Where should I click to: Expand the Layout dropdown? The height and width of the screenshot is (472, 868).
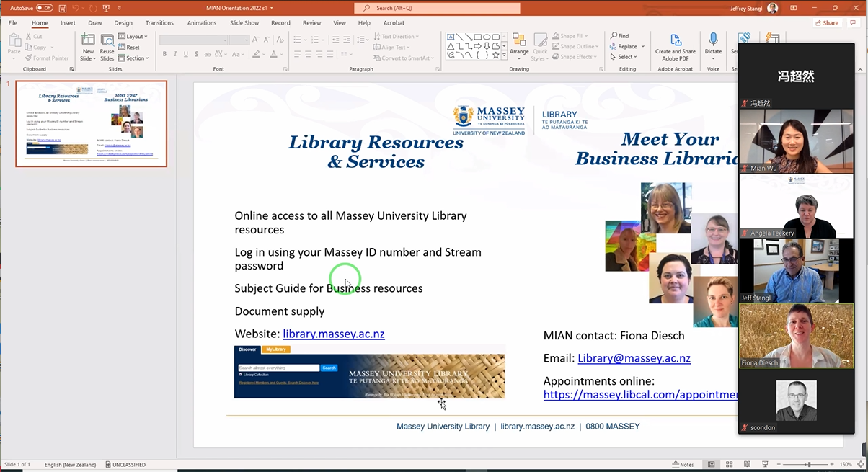133,37
